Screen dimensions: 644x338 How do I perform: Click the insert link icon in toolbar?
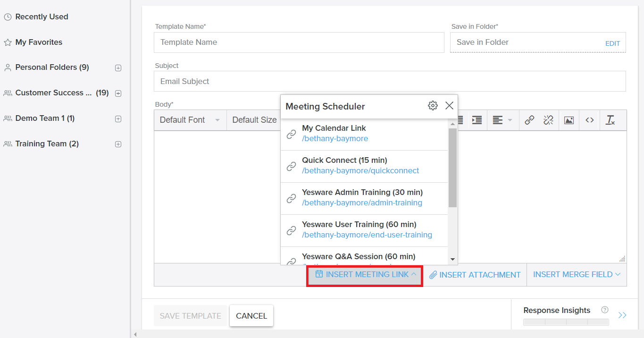click(529, 120)
